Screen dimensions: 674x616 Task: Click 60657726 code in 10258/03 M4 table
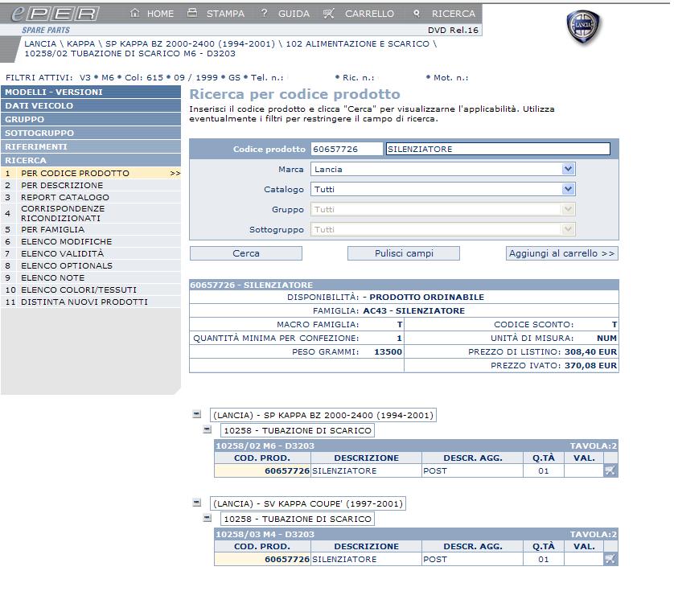click(x=287, y=559)
